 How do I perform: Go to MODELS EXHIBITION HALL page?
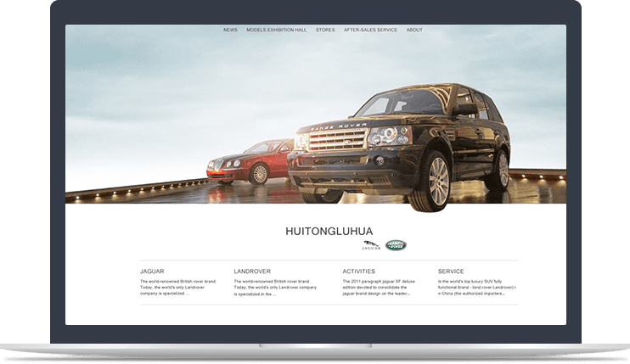[277, 31]
